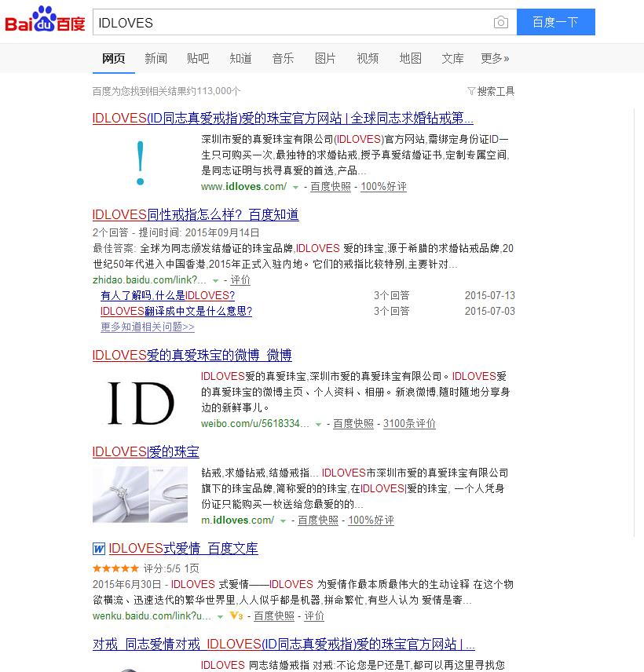Switch to the 知道 tab
Screen dimensions: 644x672
coord(240,58)
